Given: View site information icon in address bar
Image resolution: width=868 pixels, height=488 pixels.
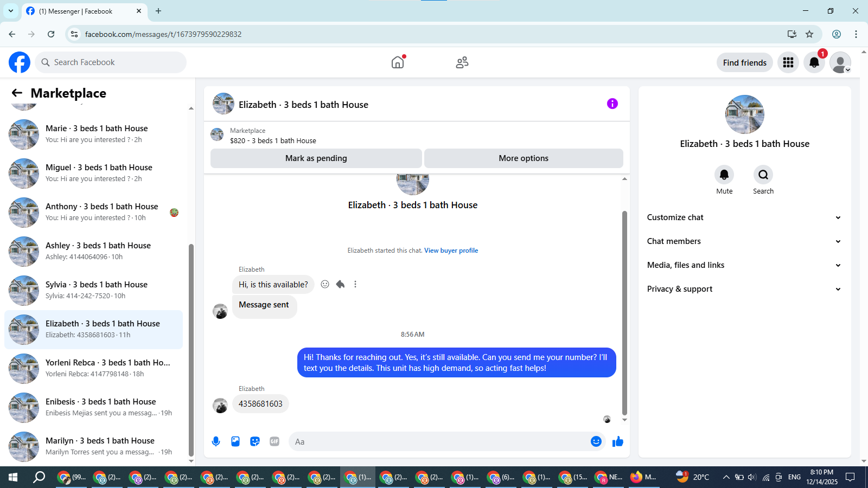Looking at the screenshot, I should click(74, 34).
